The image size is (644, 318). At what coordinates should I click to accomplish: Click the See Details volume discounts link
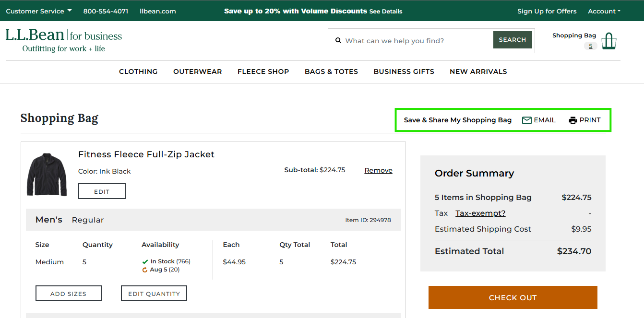tap(386, 11)
